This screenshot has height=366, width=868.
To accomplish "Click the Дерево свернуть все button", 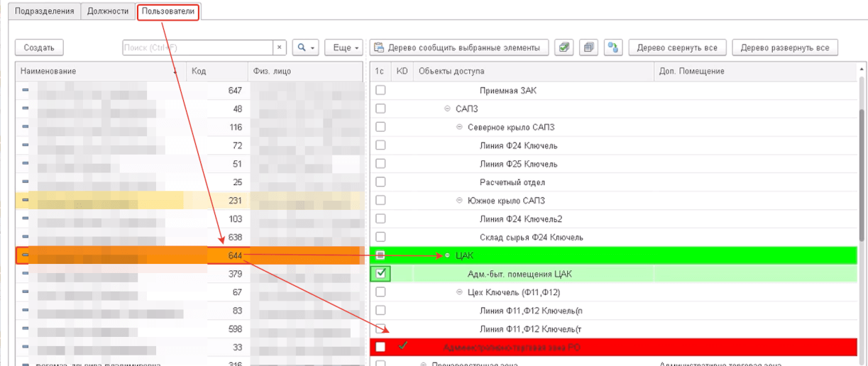I will click(x=677, y=48).
